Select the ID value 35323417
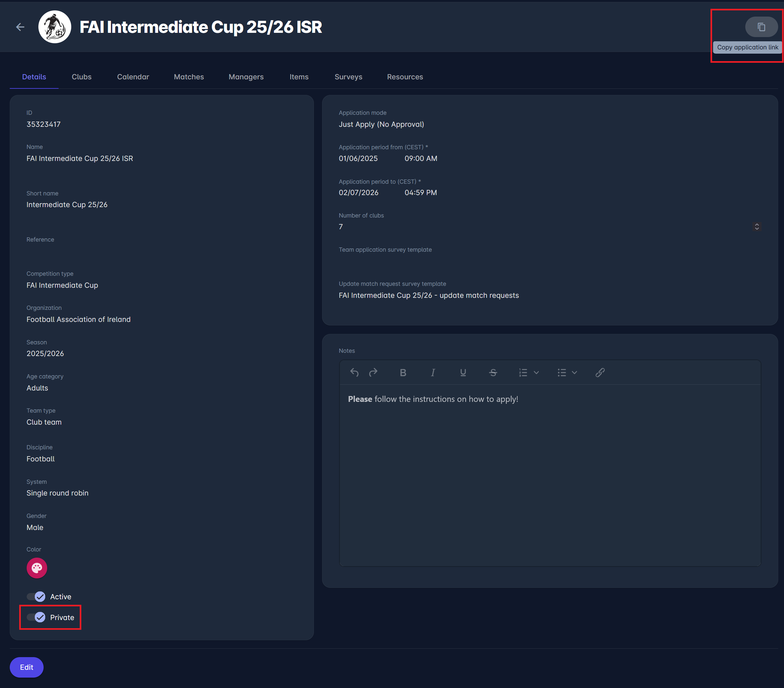Viewport: 784px width, 688px height. coord(43,124)
